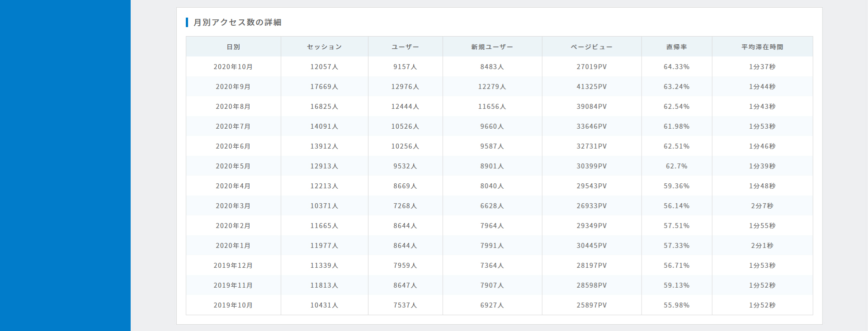868x331 pixels.
Task: Select the 2019年12月 date cell
Action: click(233, 266)
